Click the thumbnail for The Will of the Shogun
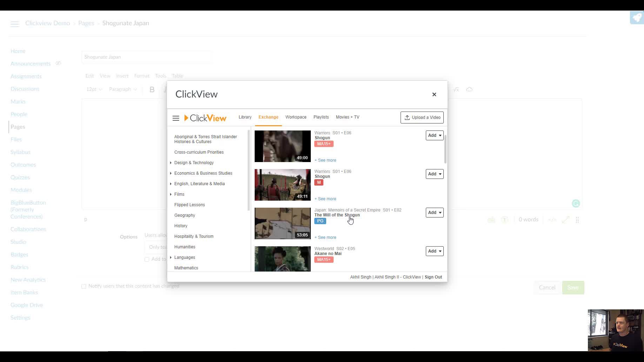This screenshot has height=362, width=644. coord(282,223)
